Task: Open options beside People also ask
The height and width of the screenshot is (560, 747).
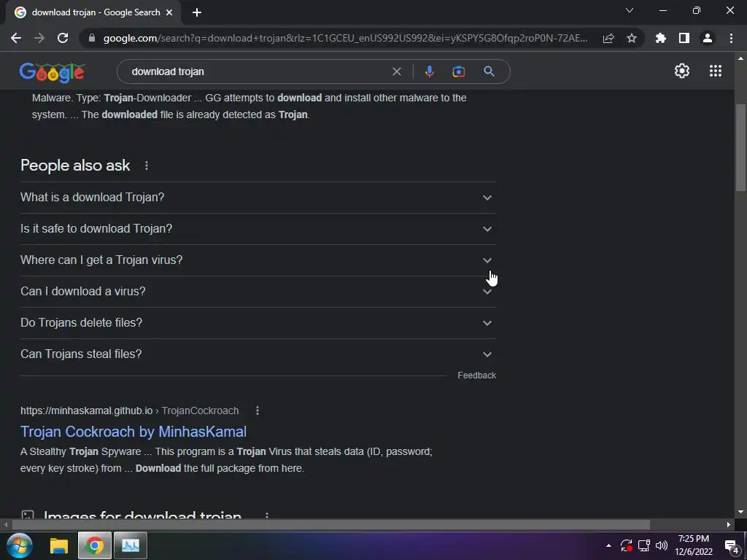Action: pos(146,166)
